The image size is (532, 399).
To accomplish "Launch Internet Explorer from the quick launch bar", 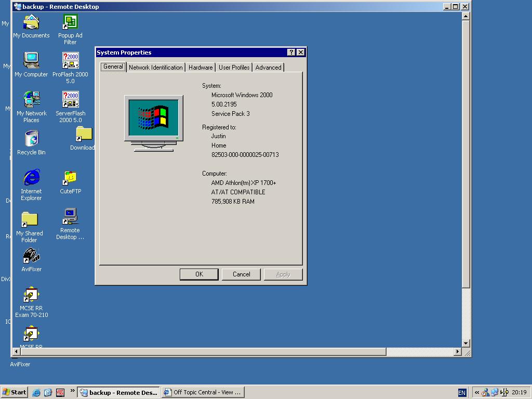I will click(36, 393).
